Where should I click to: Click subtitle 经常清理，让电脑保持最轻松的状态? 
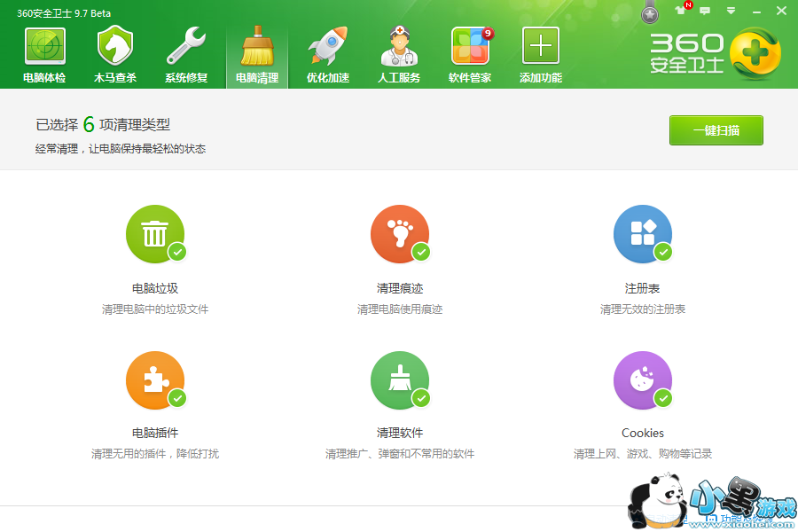coord(121,149)
